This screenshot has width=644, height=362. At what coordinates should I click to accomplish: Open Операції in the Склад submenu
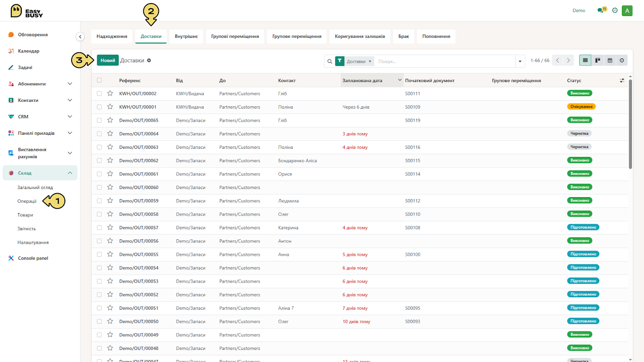click(x=27, y=201)
